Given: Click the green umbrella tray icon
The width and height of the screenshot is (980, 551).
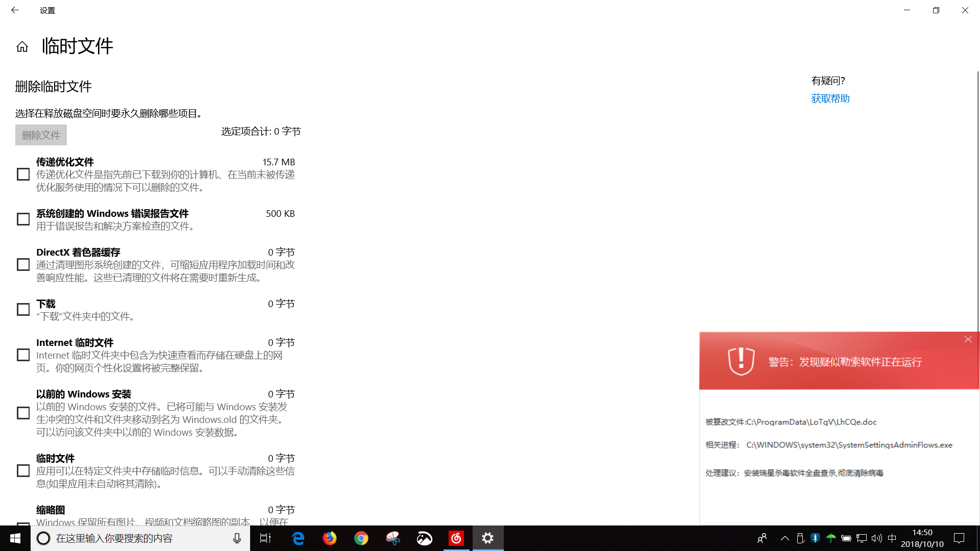Looking at the screenshot, I should click(x=830, y=538).
